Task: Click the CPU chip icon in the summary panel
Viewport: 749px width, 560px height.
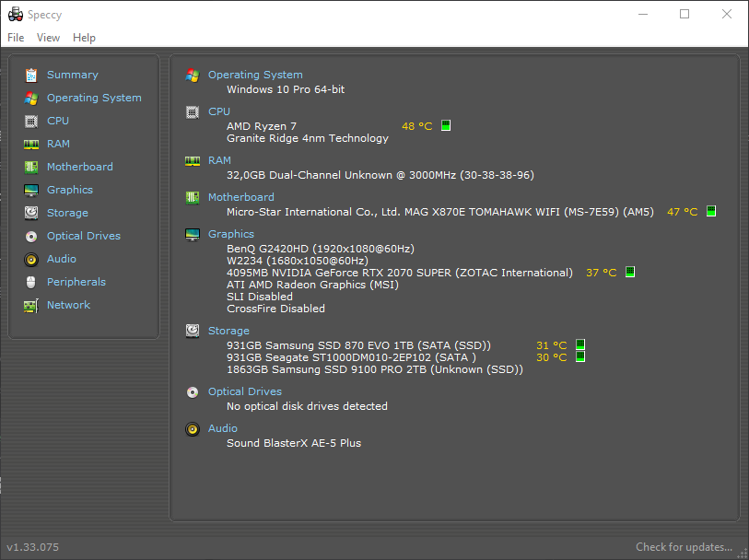Action: point(193,111)
